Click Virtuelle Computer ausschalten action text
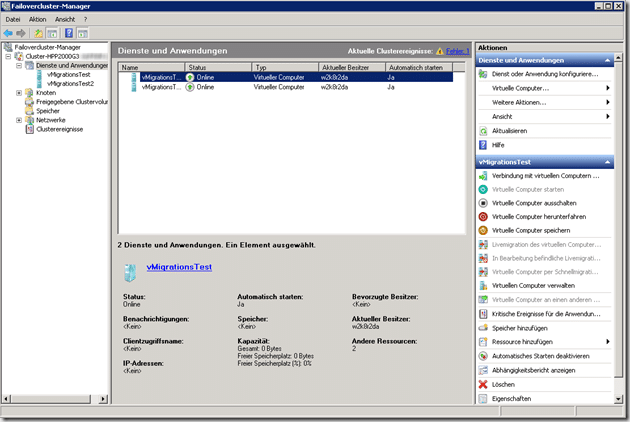The image size is (630, 422). click(534, 203)
